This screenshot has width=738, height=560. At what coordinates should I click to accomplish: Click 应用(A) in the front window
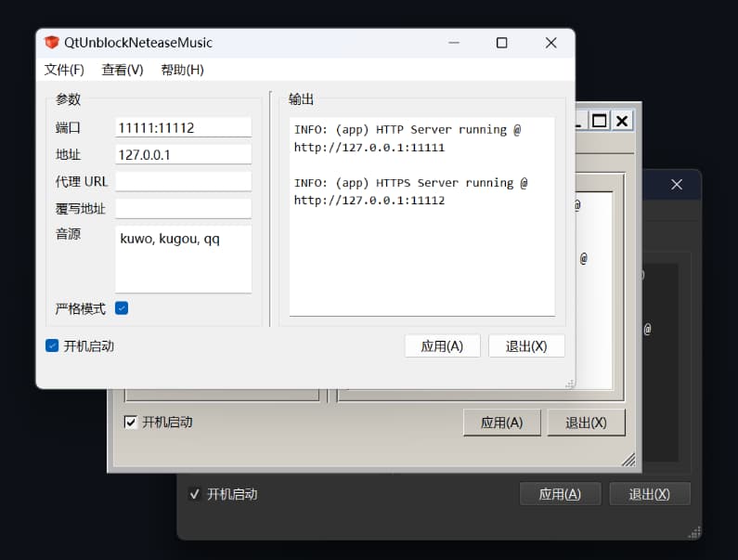click(x=442, y=346)
